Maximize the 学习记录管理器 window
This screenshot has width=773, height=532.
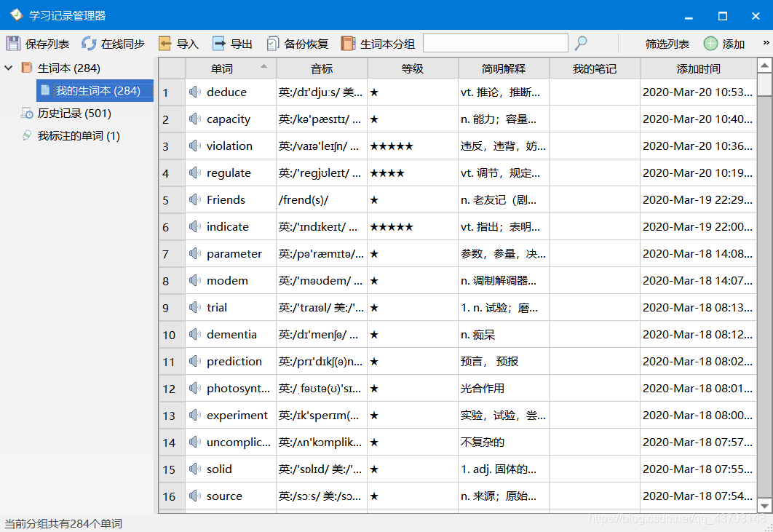click(x=722, y=16)
